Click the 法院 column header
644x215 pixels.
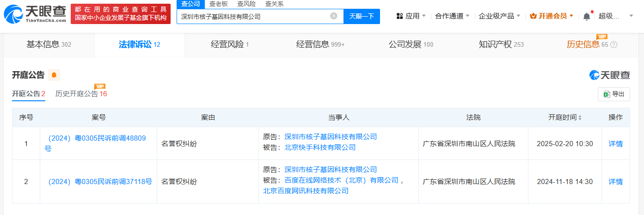point(473,118)
